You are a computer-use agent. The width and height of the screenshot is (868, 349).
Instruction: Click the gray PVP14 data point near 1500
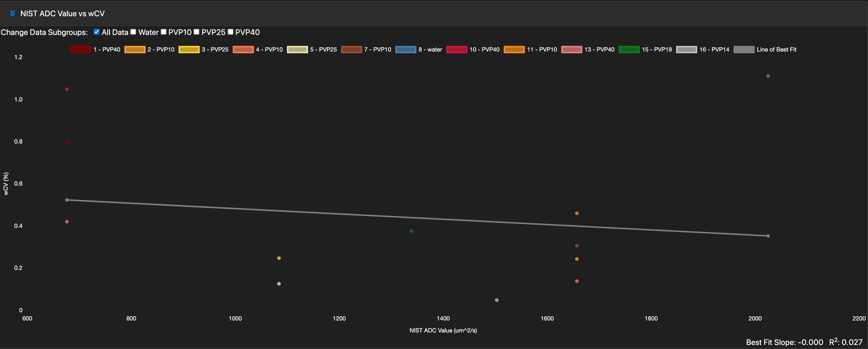[x=497, y=300]
